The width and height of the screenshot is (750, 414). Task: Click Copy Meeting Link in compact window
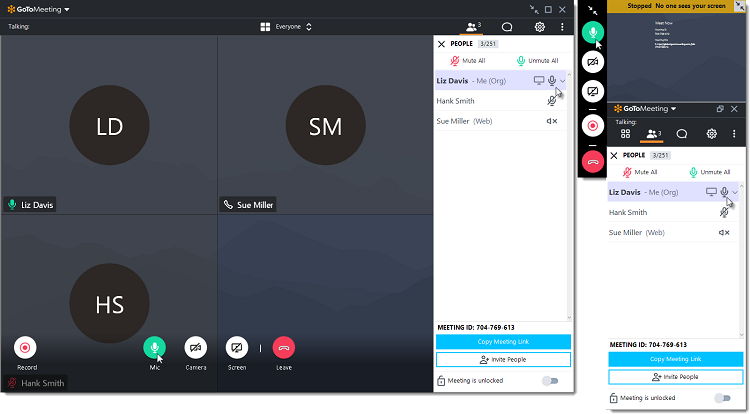point(675,359)
